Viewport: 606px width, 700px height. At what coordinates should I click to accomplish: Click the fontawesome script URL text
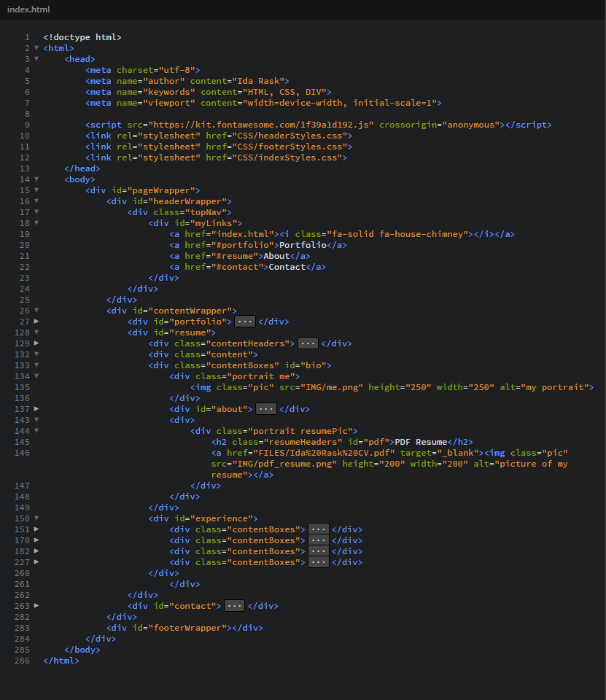261,125
